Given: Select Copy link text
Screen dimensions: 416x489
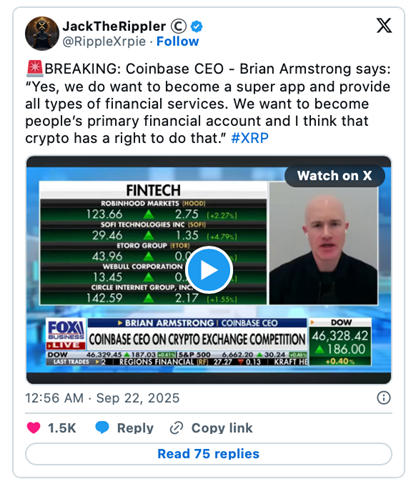Looking at the screenshot, I should [x=222, y=428].
